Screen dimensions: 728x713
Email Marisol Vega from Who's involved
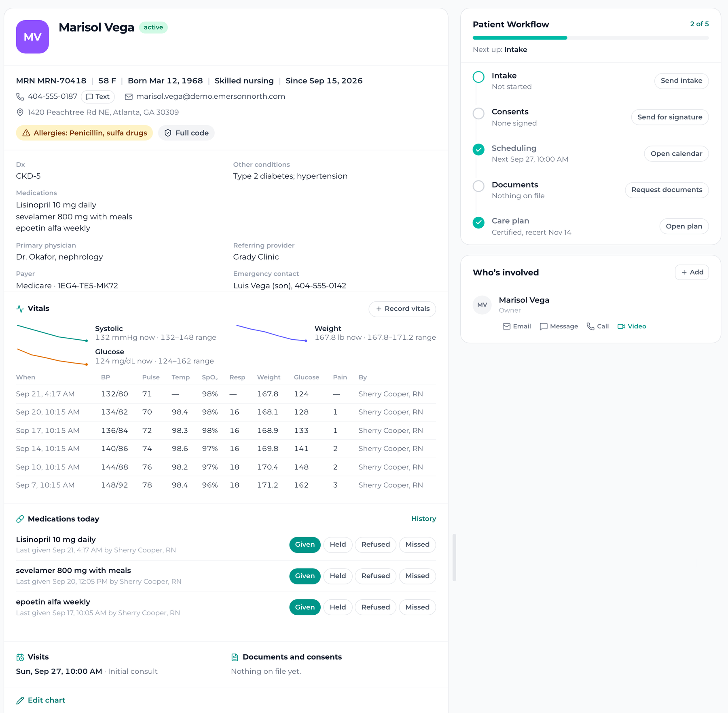(517, 326)
